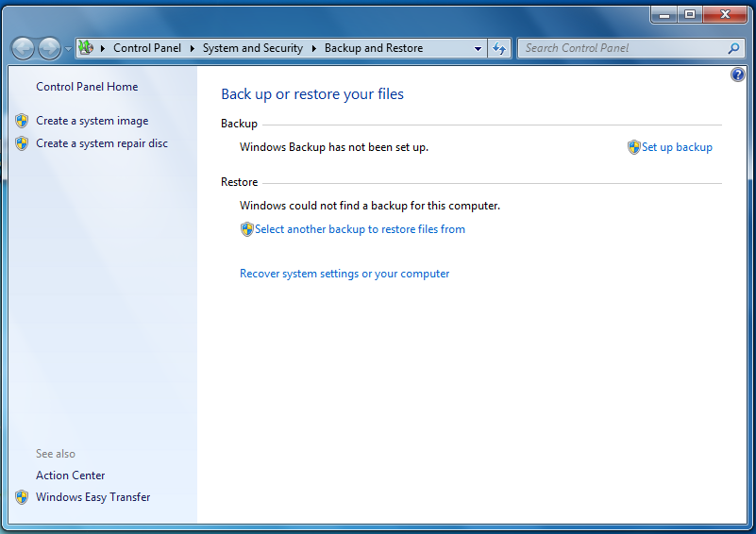Click 'Back up or restore your files' heading
Viewport: 756px width, 534px height.
312,94
